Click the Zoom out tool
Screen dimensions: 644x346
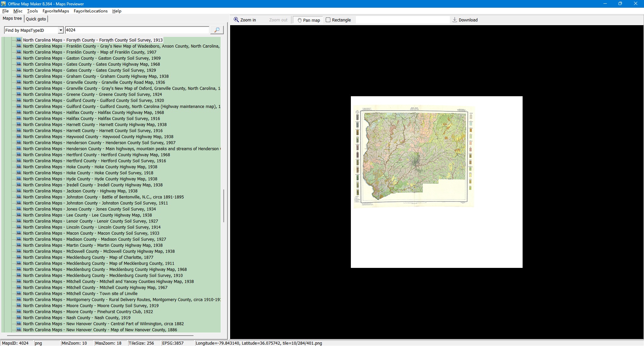coord(278,20)
